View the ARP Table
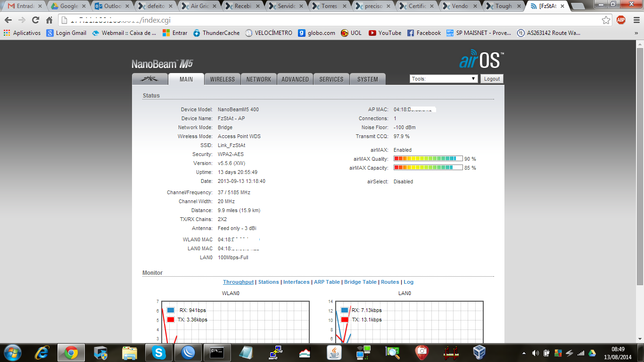Viewport: 644px width, 362px height. click(x=327, y=282)
